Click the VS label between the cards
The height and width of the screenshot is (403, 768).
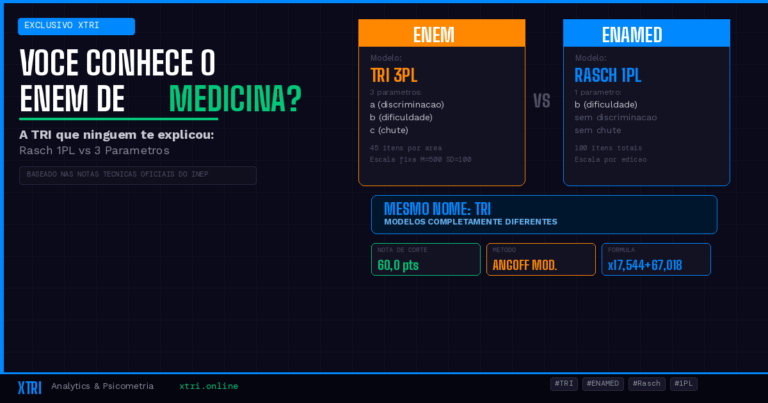coord(542,101)
